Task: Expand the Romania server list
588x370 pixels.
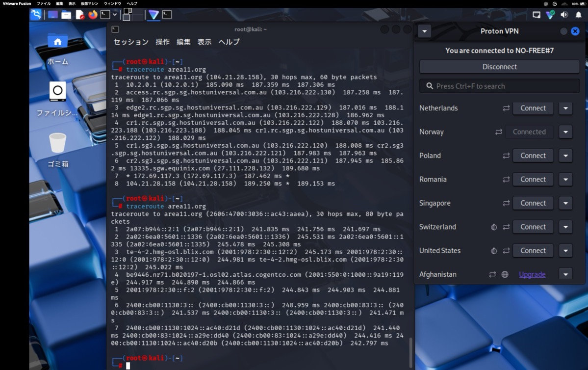Action: coord(565,180)
